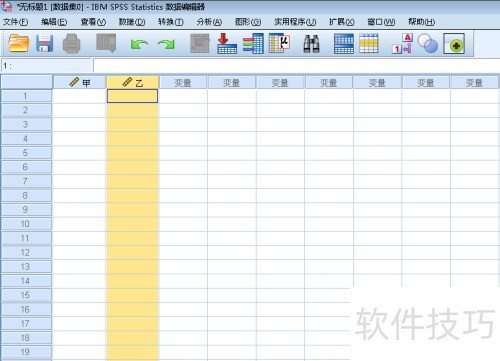Select row header 17
500x361 pixels.
(x=26, y=324)
